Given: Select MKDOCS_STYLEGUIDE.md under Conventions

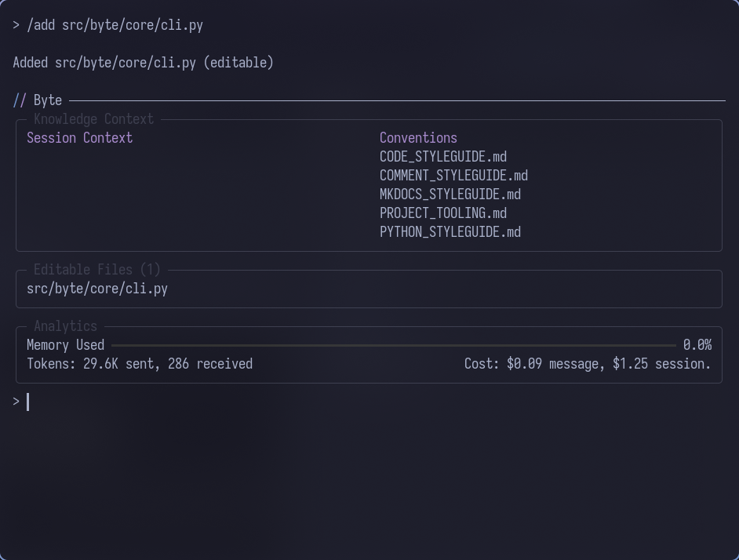Looking at the screenshot, I should [x=450, y=195].
